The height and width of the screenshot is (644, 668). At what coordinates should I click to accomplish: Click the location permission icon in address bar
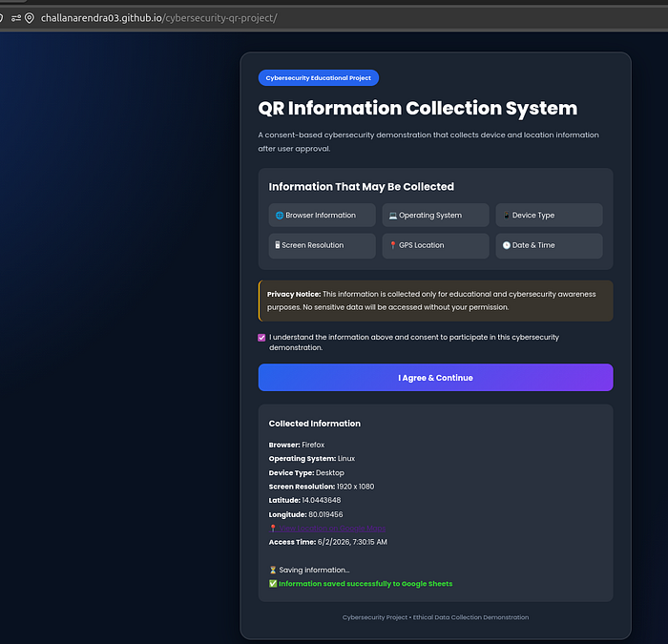pos(30,18)
